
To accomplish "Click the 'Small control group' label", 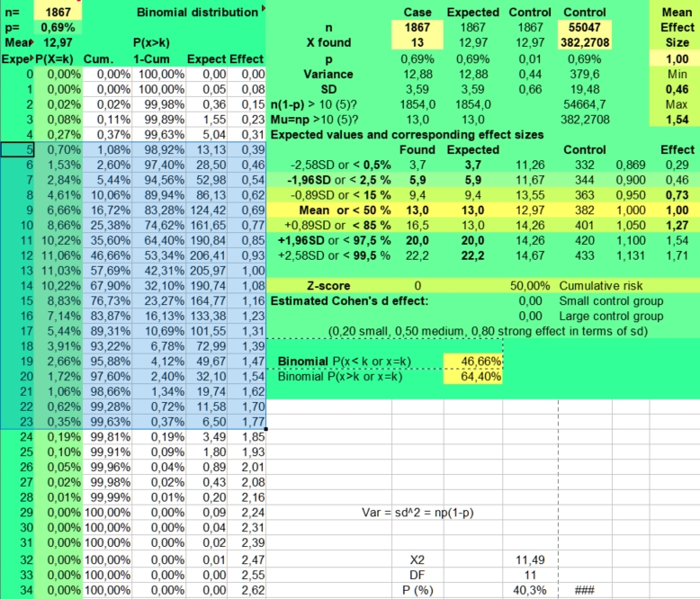I will point(611,301).
